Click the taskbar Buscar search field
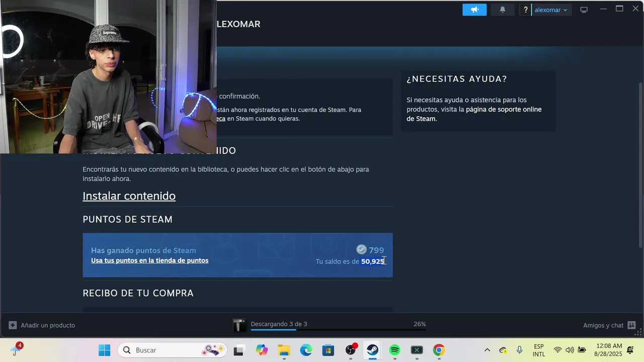Image resolution: width=644 pixels, height=362 pixels. coord(172,350)
